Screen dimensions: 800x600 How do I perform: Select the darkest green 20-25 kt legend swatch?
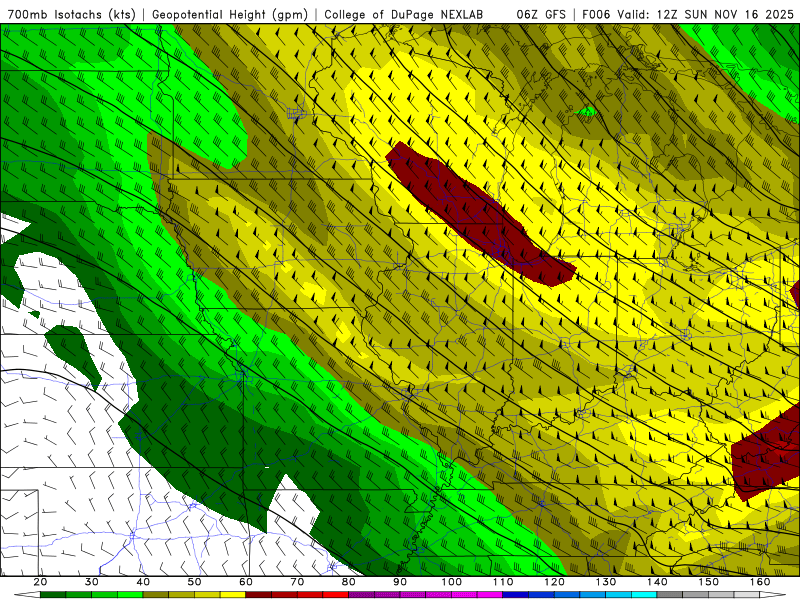53,595
